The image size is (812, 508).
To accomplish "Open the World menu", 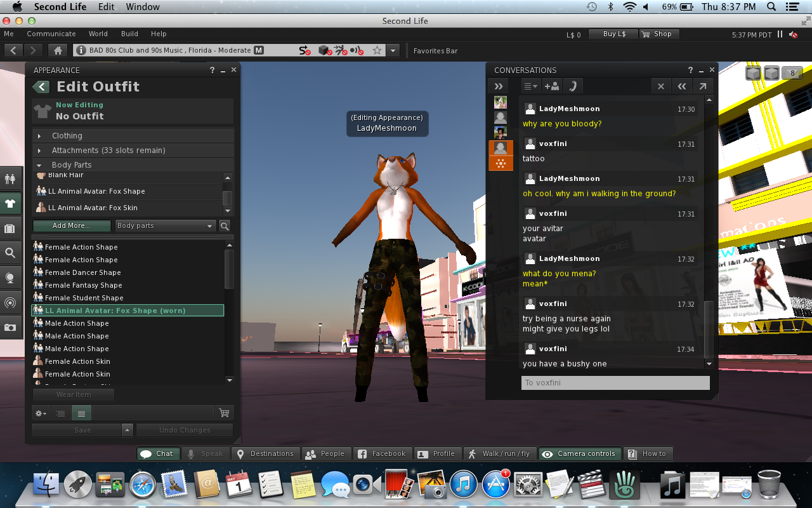I will click(x=98, y=34).
